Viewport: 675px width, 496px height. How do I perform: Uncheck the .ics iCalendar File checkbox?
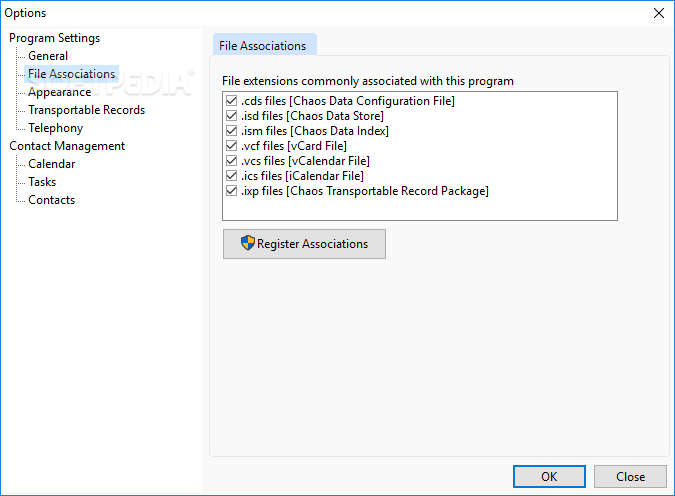click(232, 176)
